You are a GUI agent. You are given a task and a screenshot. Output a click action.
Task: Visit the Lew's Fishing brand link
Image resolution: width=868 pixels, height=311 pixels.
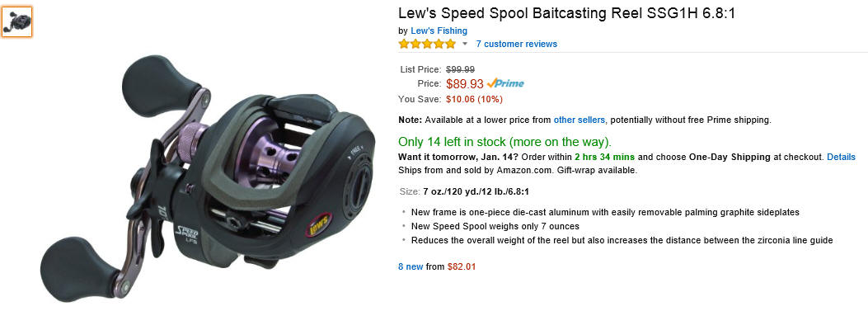tap(439, 31)
